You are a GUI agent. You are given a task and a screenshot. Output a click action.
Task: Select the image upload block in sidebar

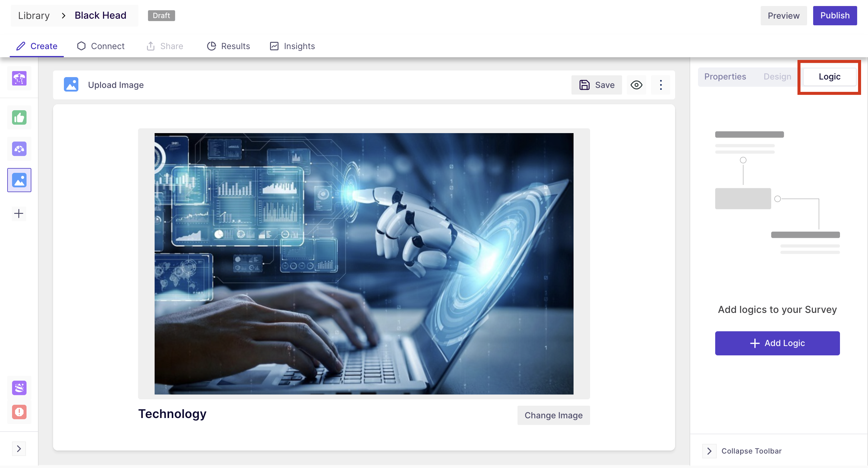coord(19,180)
